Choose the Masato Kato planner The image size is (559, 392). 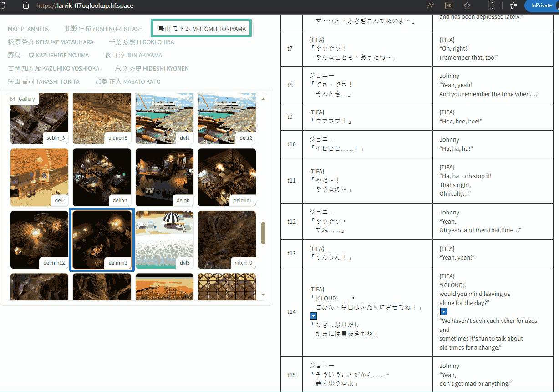(127, 81)
